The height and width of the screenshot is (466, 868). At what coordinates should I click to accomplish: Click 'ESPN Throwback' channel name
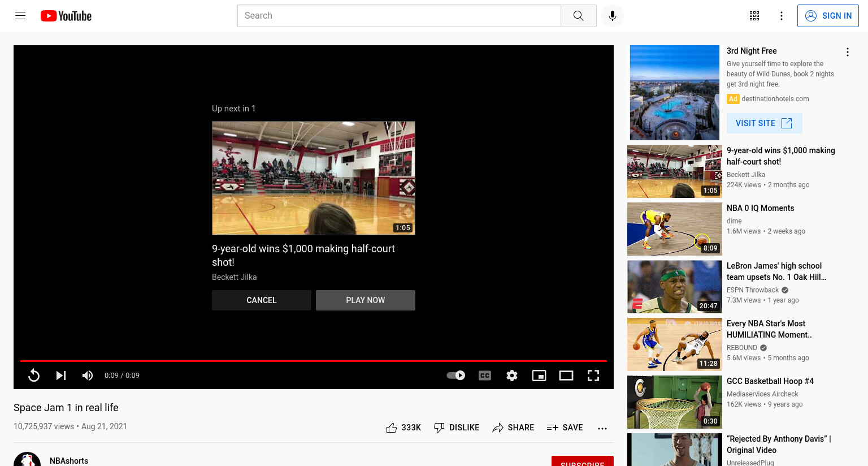(x=753, y=290)
